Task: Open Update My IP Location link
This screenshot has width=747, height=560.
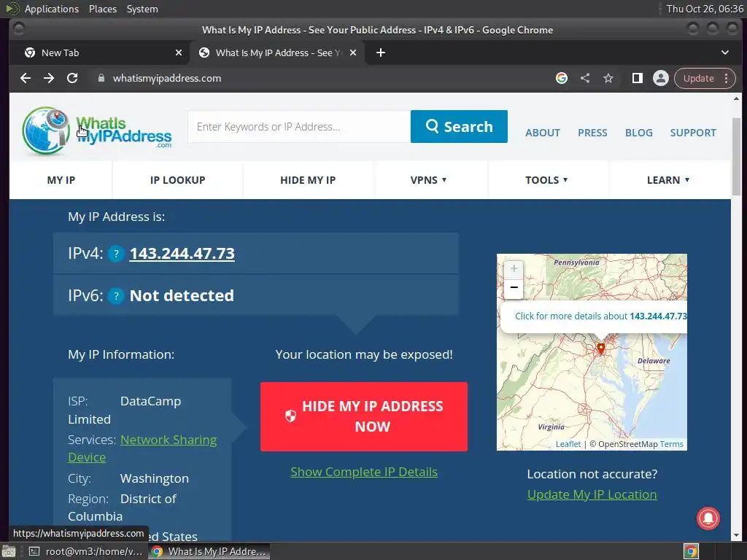Action: 592,494
